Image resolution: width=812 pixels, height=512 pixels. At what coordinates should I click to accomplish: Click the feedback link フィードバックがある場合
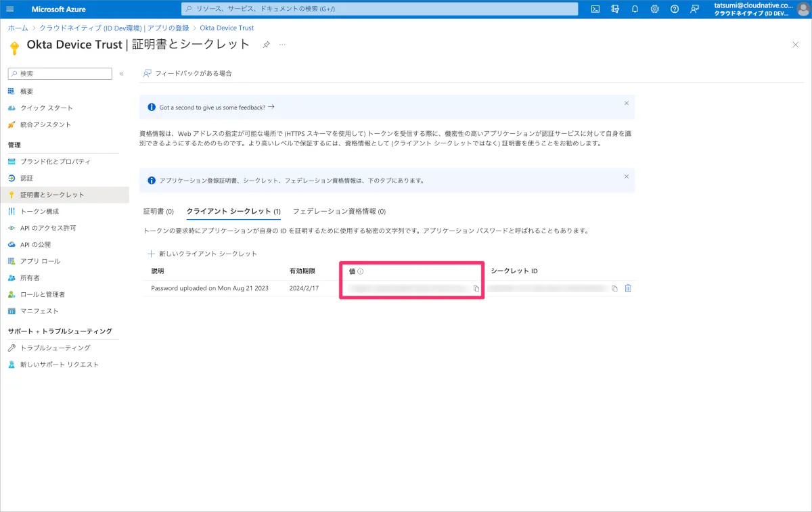pyautogui.click(x=187, y=73)
